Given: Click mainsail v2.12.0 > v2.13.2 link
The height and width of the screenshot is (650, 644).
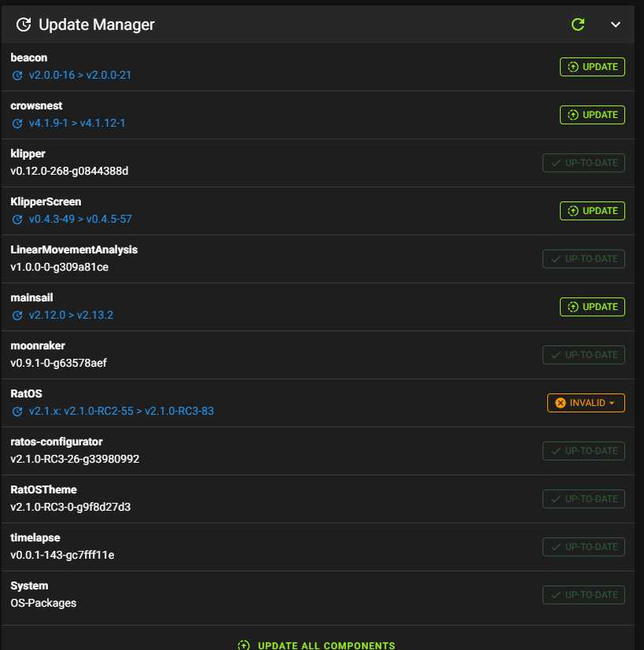Looking at the screenshot, I should point(71,315).
